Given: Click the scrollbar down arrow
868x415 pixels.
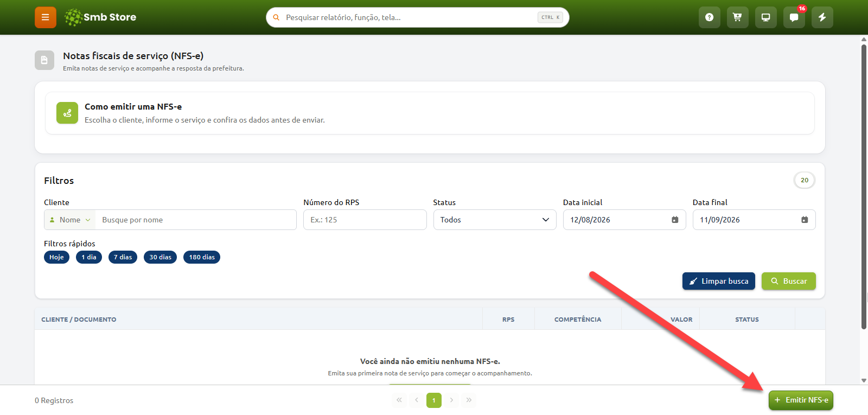Looking at the screenshot, I should pos(864,381).
